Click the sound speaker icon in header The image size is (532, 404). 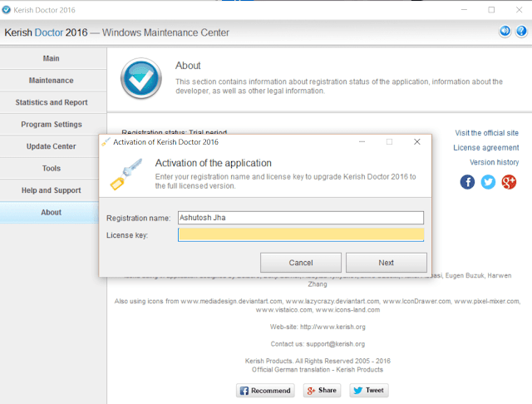(x=505, y=32)
